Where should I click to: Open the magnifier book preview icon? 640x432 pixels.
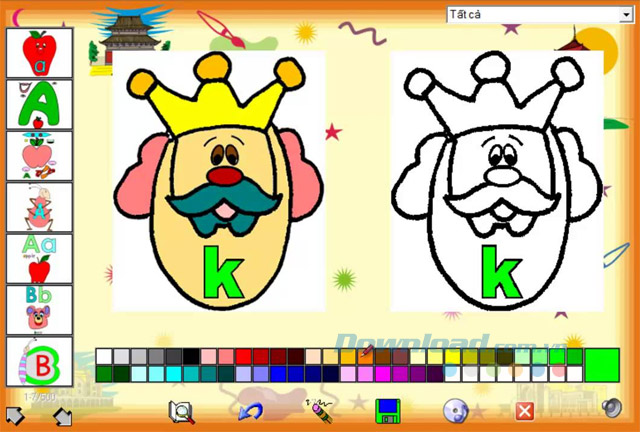coord(182,412)
